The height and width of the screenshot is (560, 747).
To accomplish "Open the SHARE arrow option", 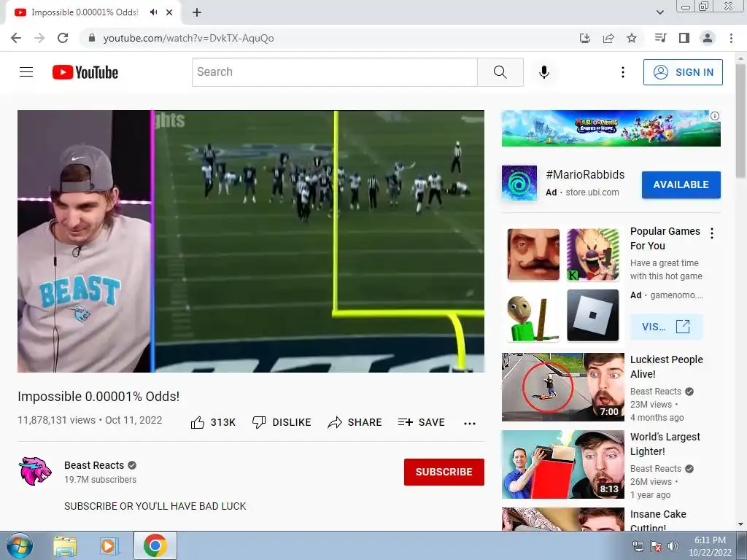I will click(355, 422).
